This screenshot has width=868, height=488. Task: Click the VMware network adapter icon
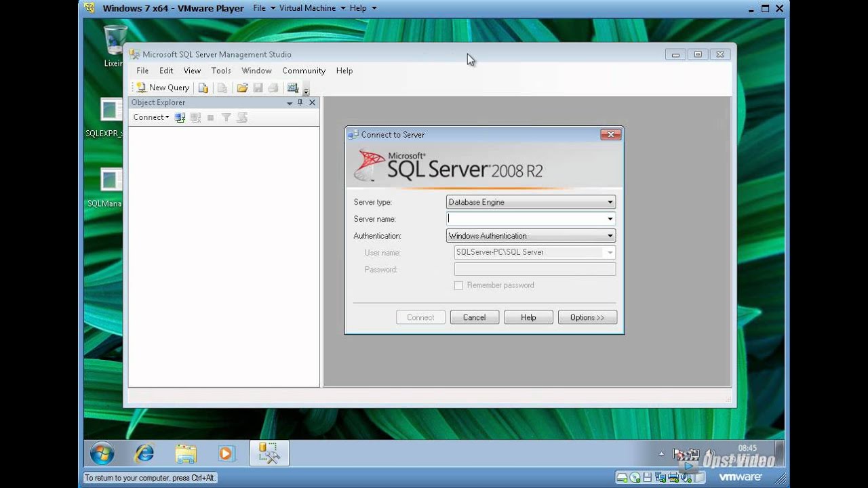[660, 477]
